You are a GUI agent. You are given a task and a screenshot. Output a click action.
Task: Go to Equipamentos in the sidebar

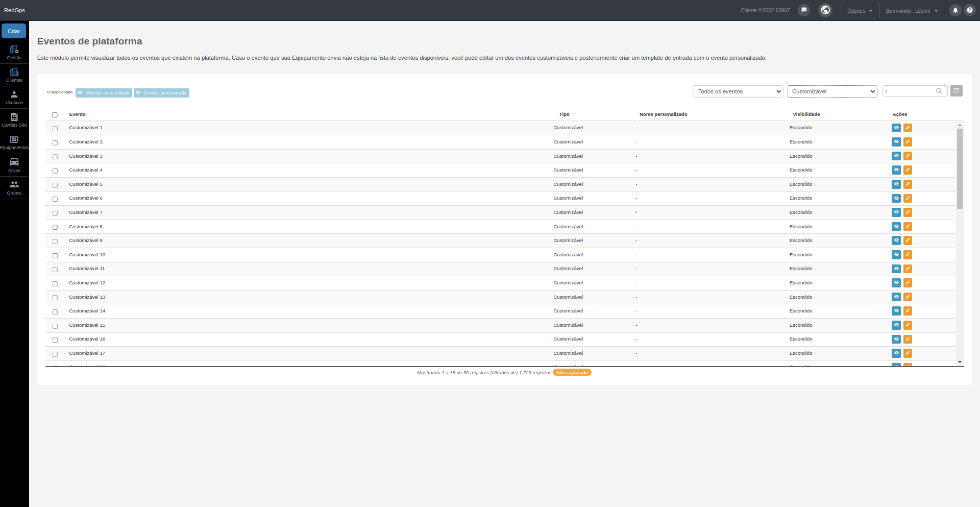(14, 143)
